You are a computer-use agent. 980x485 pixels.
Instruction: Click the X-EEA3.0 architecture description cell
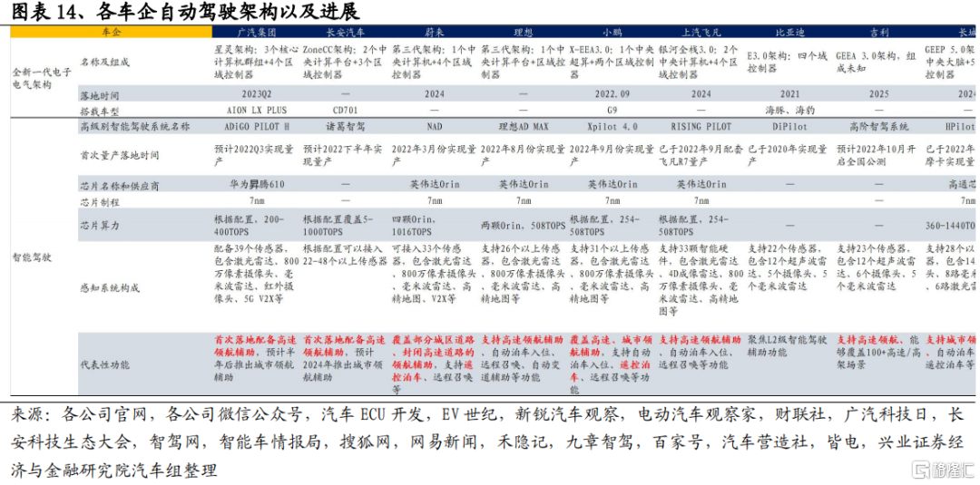tap(612, 62)
